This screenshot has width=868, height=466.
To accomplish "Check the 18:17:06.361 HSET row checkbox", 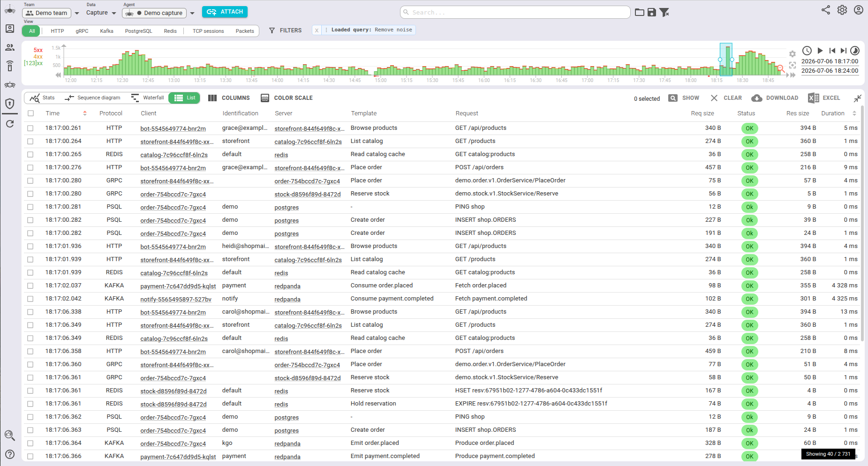I will (30, 391).
